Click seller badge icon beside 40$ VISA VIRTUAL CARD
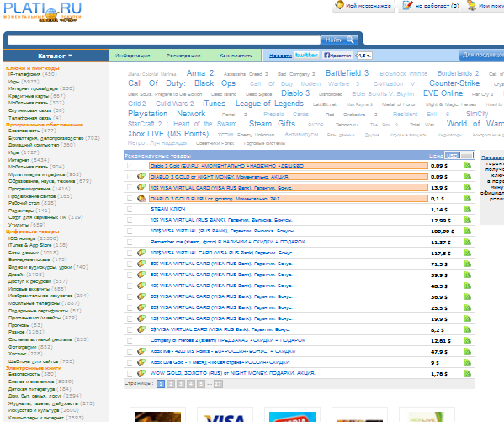504x422 pixels. 141,286
